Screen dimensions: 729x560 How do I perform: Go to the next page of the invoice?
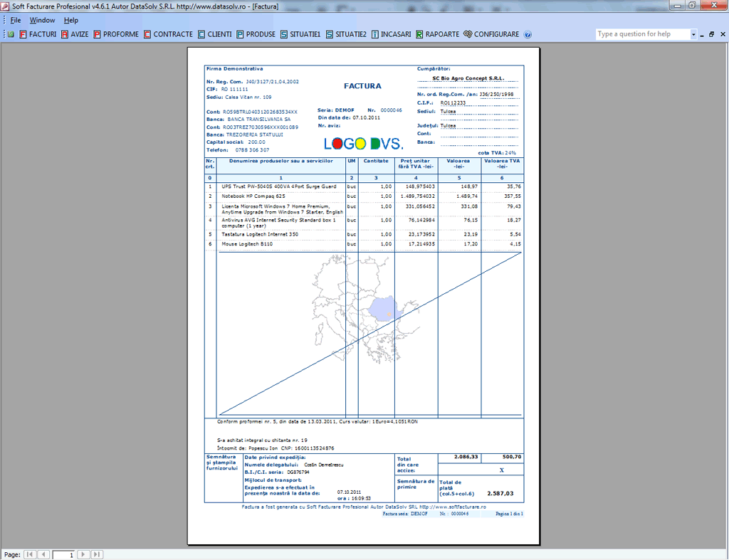pos(83,554)
